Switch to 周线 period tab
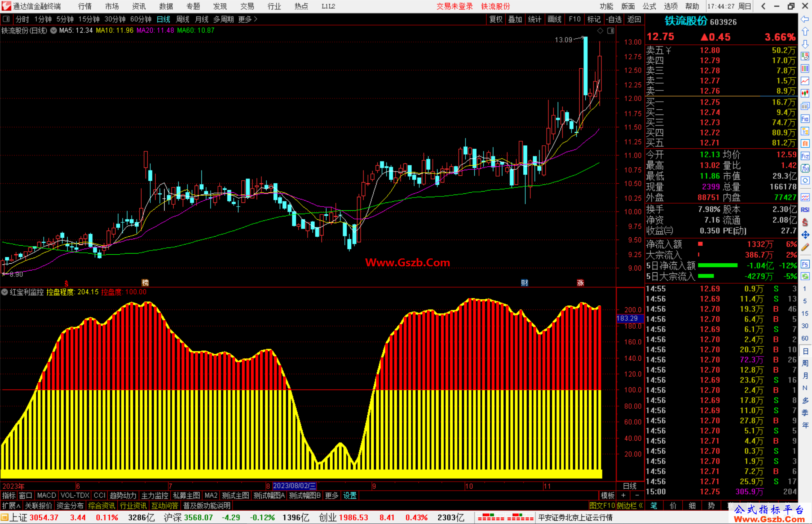Viewport: 812px width, 524px height. tap(183, 19)
